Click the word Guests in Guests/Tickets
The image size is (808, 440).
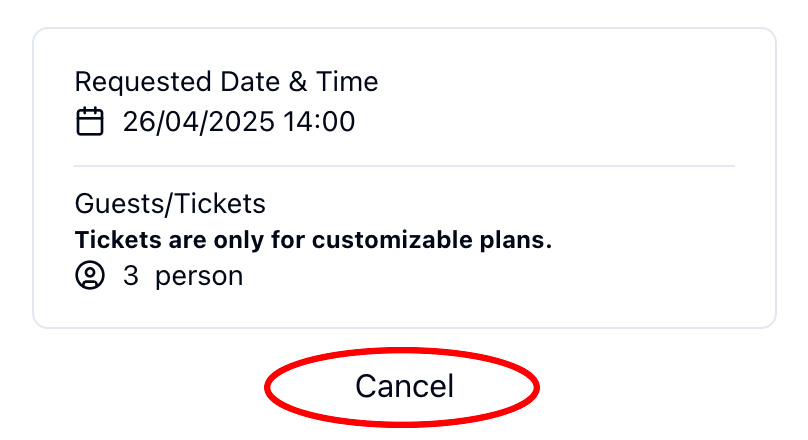[x=114, y=205]
